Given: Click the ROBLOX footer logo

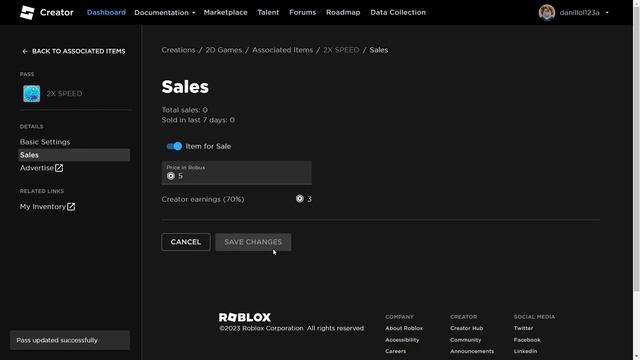Looking at the screenshot, I should tap(244, 317).
